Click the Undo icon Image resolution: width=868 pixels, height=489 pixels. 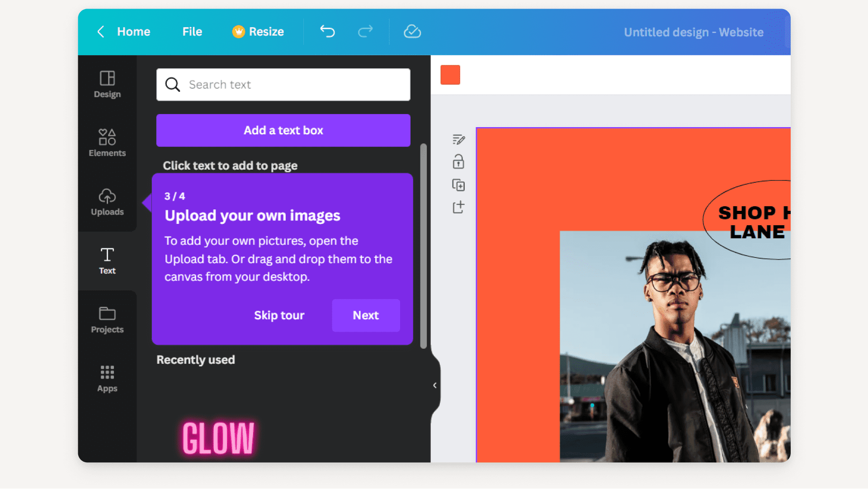(327, 32)
